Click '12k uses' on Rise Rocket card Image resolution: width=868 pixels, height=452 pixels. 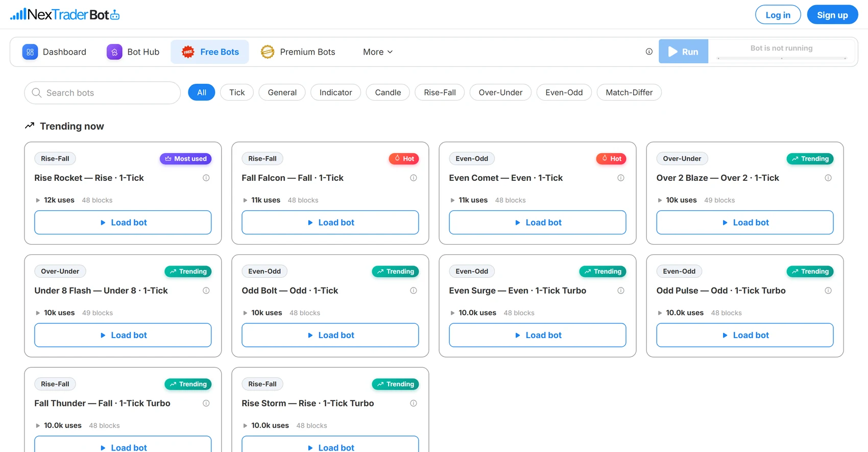click(59, 200)
